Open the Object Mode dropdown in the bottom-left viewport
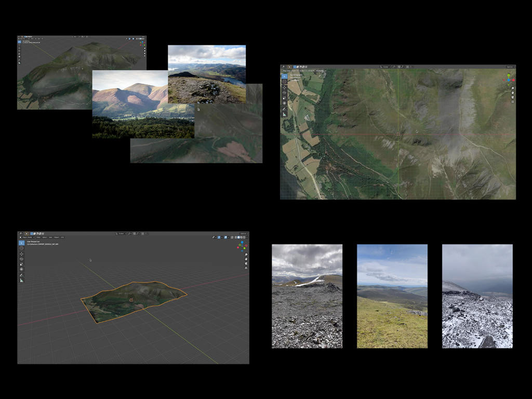This screenshot has height=399, width=532. (x=27, y=237)
